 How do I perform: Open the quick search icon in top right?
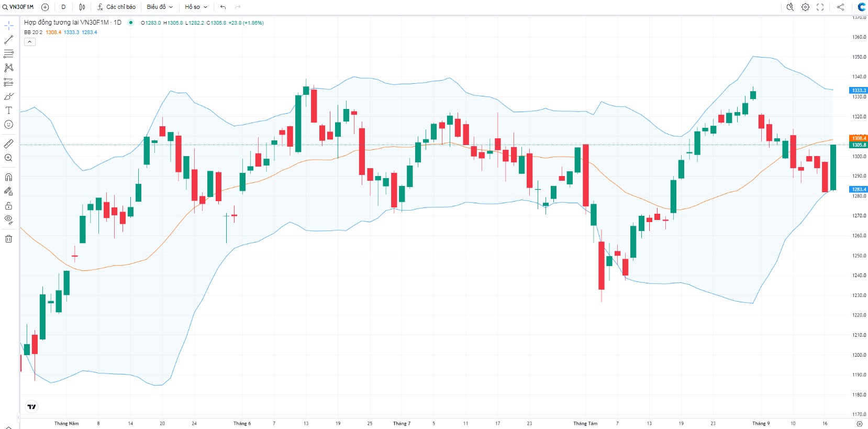790,7
